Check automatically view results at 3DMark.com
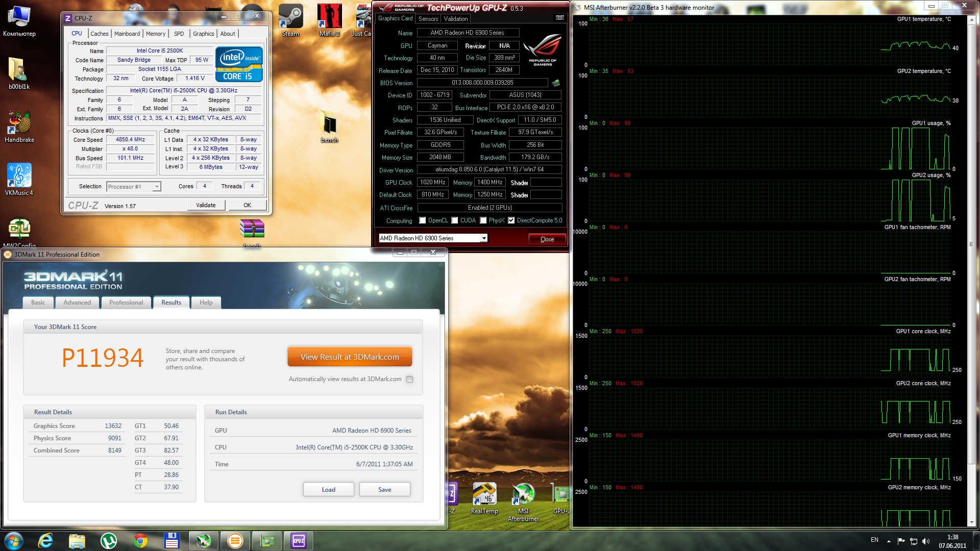This screenshot has width=980, height=551. (409, 379)
